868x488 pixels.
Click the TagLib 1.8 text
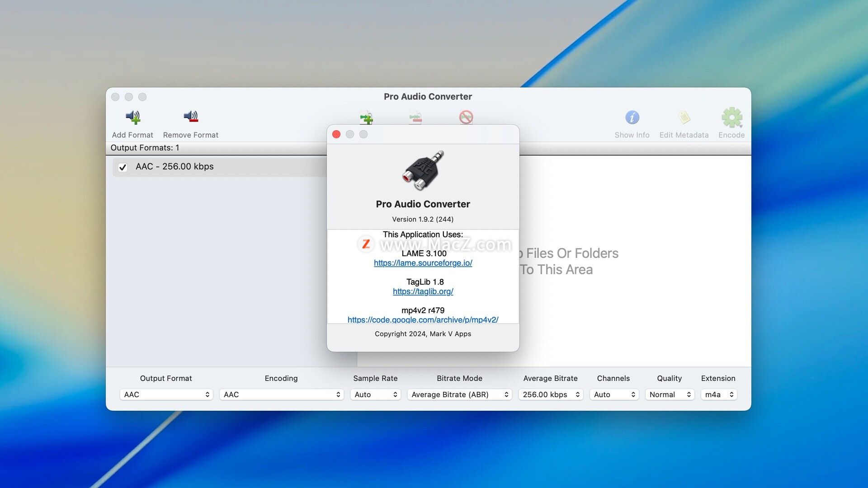point(425,282)
